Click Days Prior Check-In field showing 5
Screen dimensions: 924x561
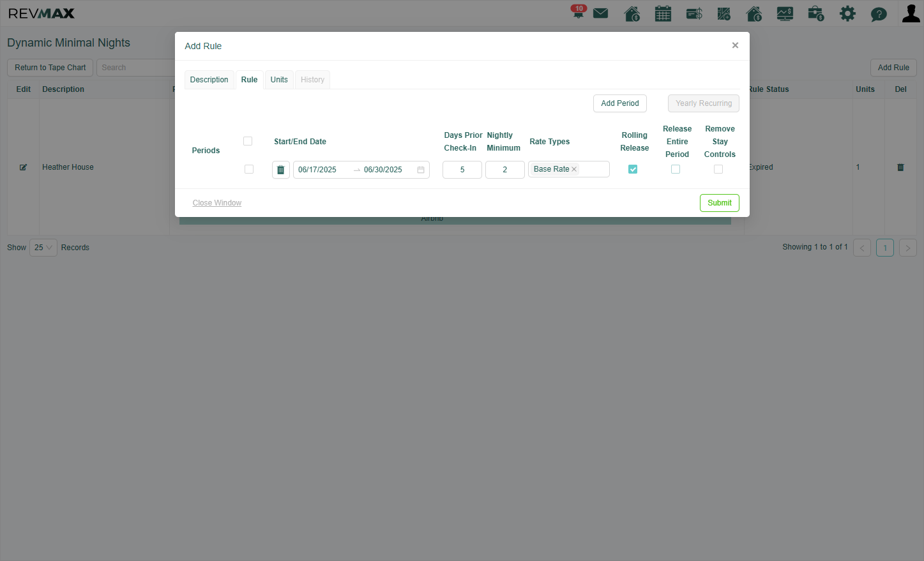[x=462, y=170]
